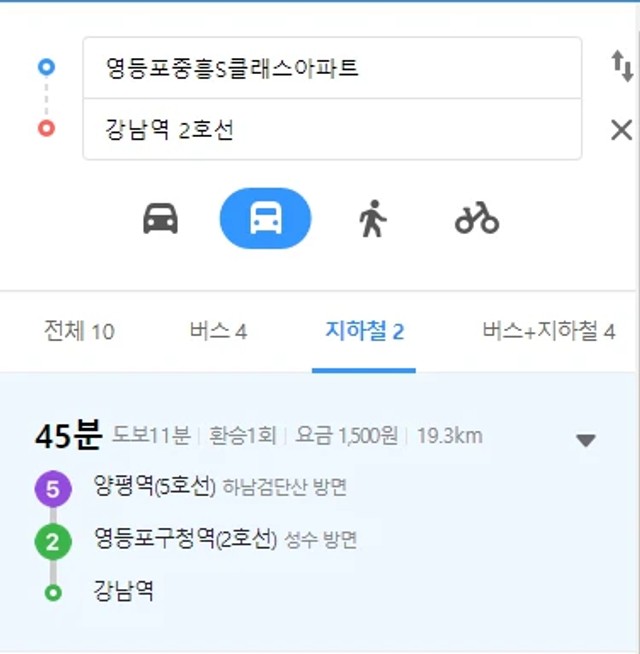Select the 강남역 arrival step
640x654 pixels.
(x=123, y=591)
